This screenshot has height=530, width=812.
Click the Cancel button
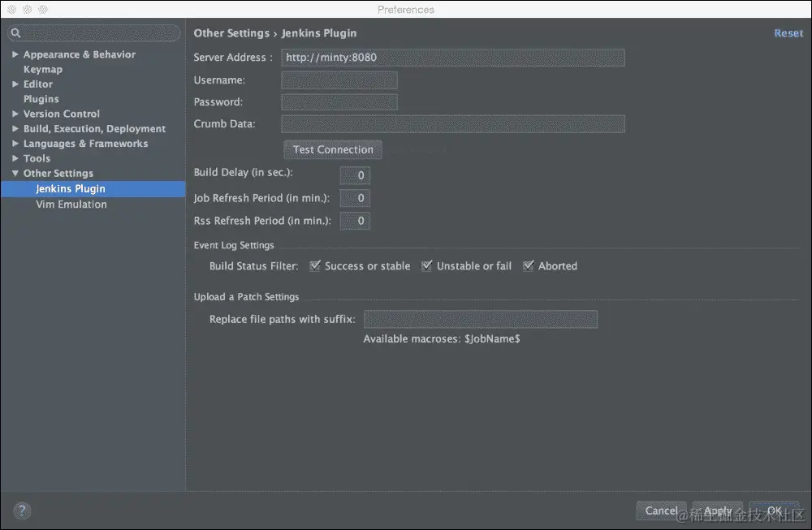pos(661,511)
